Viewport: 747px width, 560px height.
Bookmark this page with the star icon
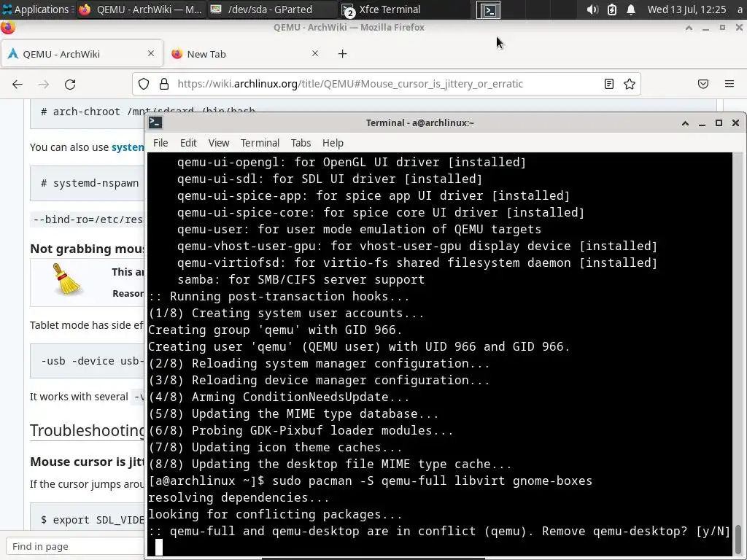click(630, 84)
